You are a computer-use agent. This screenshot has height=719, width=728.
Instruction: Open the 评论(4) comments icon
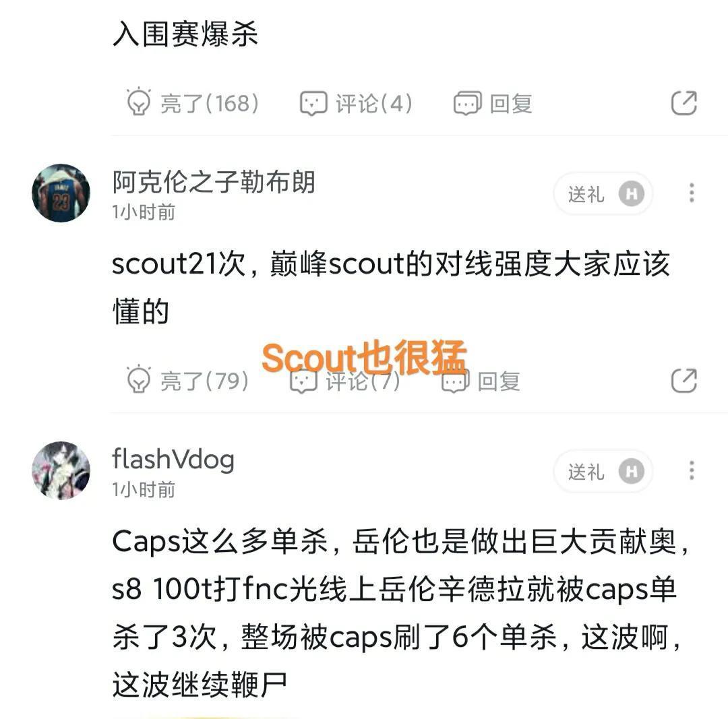coord(313,103)
